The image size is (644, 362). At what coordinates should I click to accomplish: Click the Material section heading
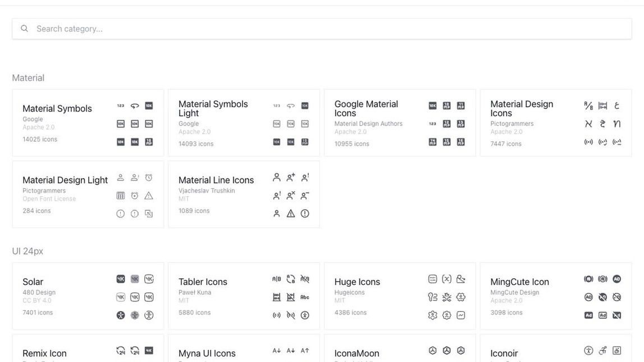click(x=28, y=78)
